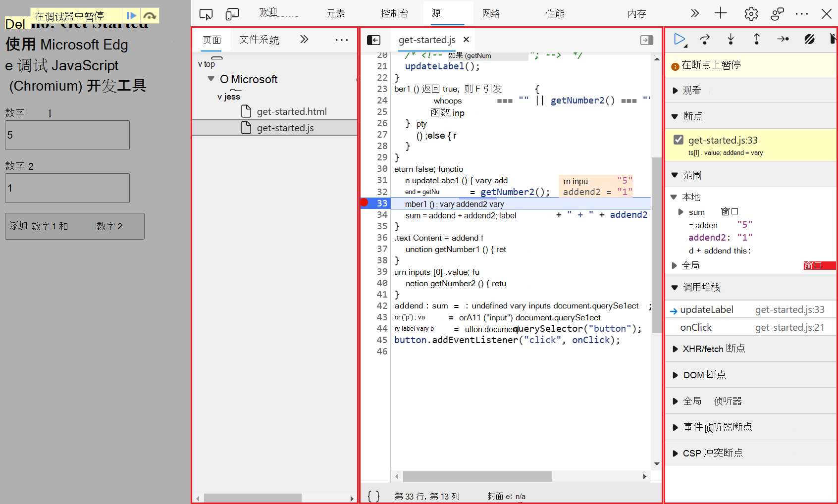Resume script execution in debugger toolbar
838x504 pixels.
pos(680,39)
